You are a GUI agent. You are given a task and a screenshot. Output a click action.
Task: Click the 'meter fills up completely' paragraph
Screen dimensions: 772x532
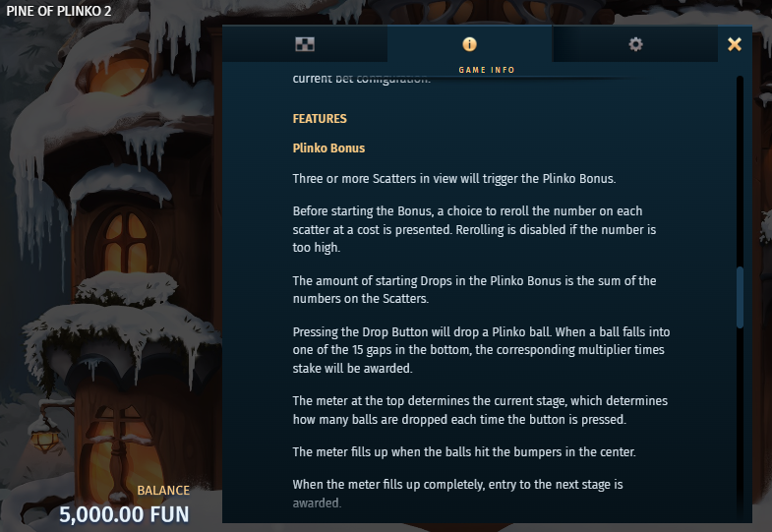point(457,494)
